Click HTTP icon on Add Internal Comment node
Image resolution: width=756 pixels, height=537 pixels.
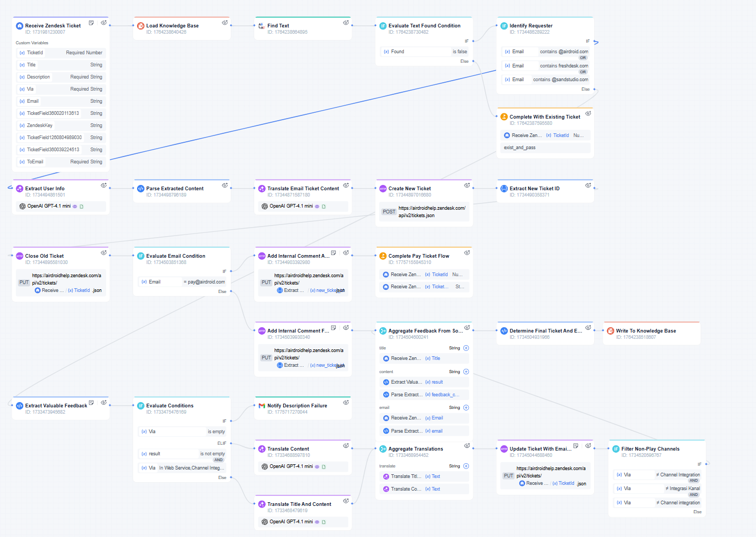pyautogui.click(x=261, y=256)
